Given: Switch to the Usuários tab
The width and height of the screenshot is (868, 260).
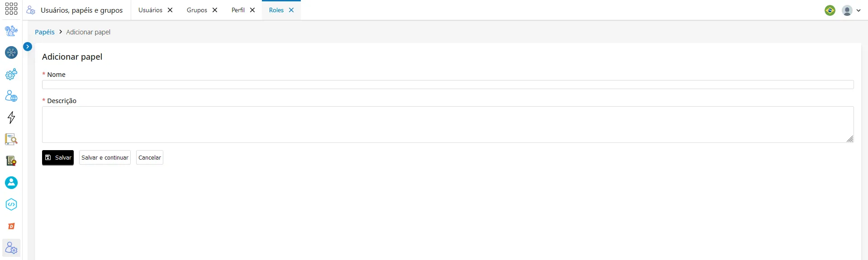Looking at the screenshot, I should point(150,10).
